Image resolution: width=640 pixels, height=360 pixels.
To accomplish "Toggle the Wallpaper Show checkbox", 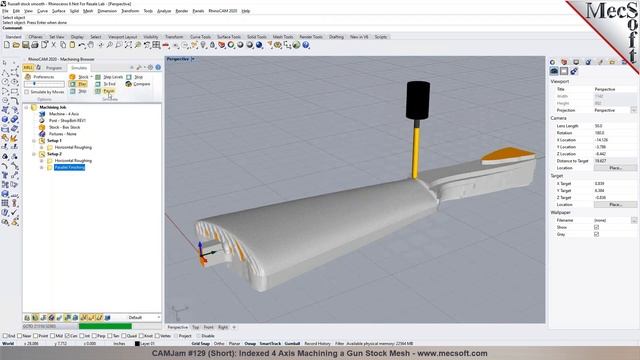I will tap(596, 227).
